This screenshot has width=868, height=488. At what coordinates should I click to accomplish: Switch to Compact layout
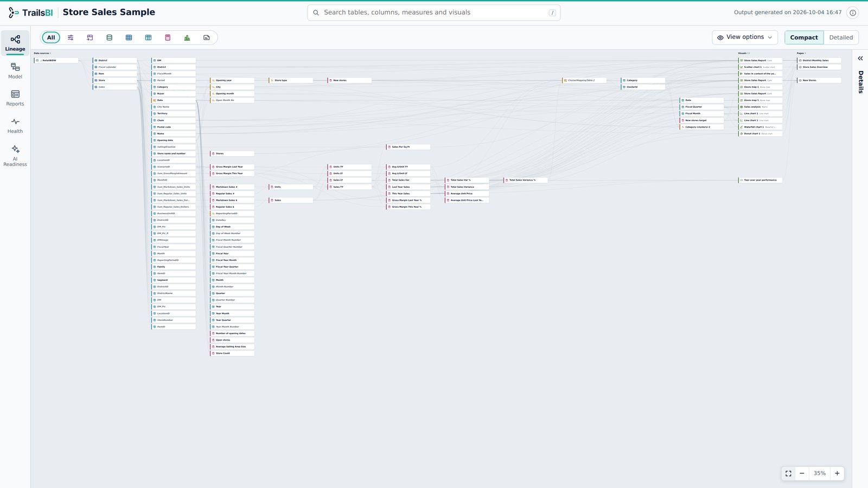coord(804,37)
